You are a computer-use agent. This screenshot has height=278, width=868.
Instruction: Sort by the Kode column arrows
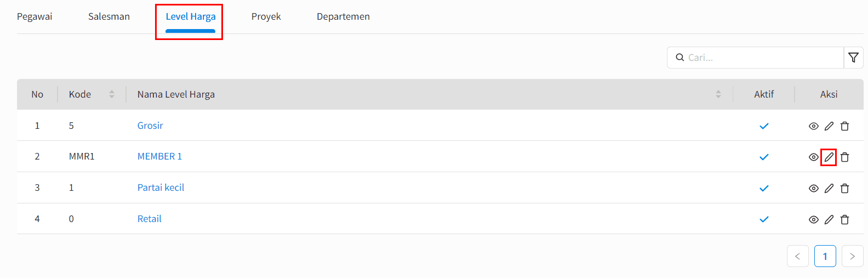click(112, 94)
